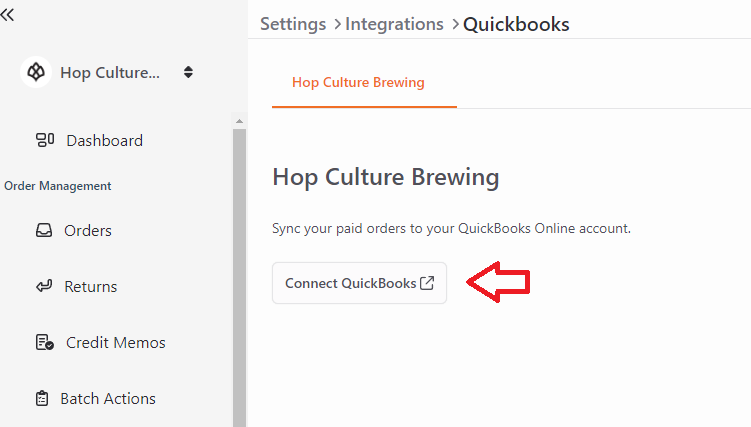Open the Dashboard page
This screenshot has height=427, width=751.
coord(104,141)
